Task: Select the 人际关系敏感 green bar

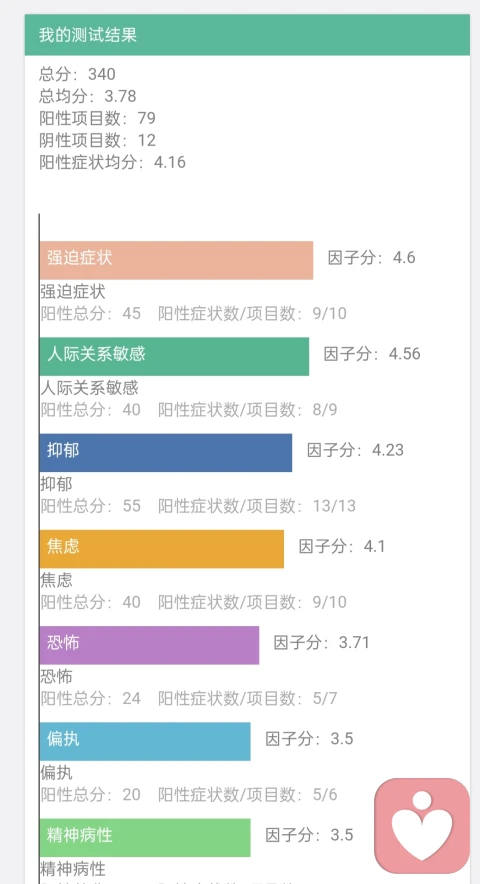Action: point(174,356)
